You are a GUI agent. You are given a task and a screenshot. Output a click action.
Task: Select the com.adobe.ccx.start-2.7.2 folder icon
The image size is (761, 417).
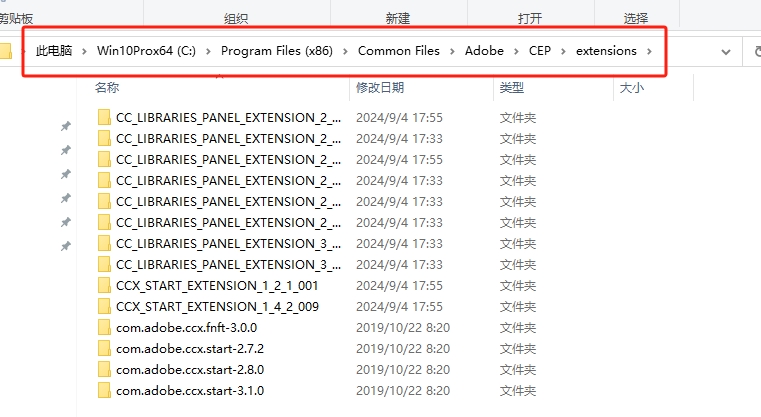pos(105,348)
